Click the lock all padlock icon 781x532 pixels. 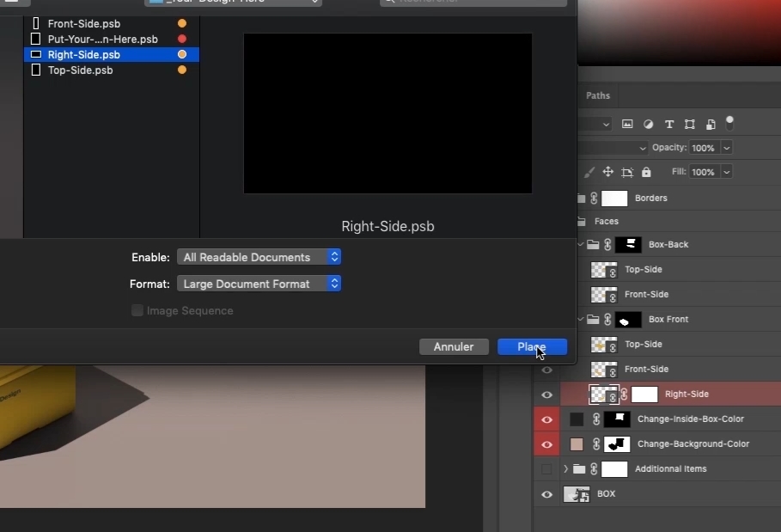pos(646,172)
